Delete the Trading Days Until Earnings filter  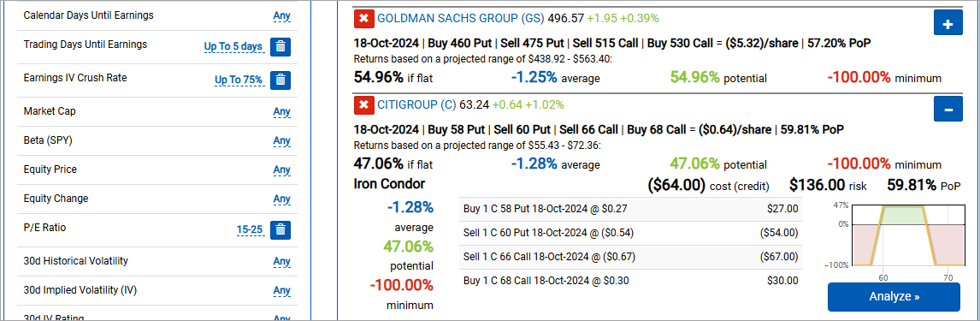coord(280,46)
